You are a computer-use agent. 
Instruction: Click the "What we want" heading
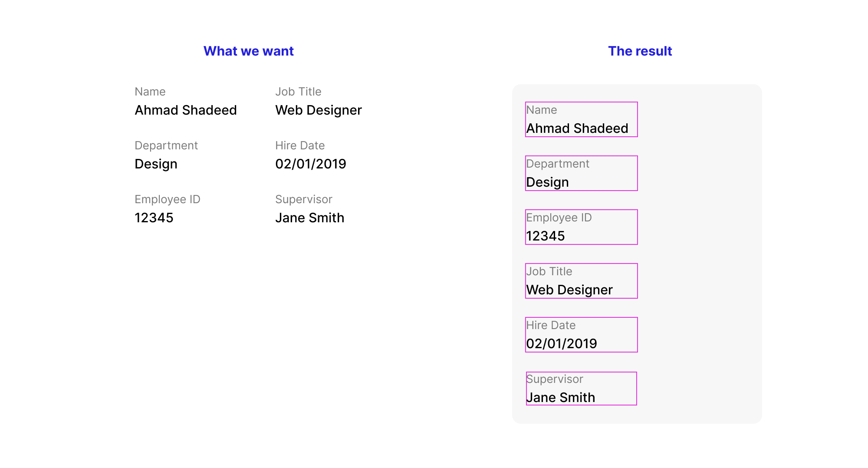[248, 51]
